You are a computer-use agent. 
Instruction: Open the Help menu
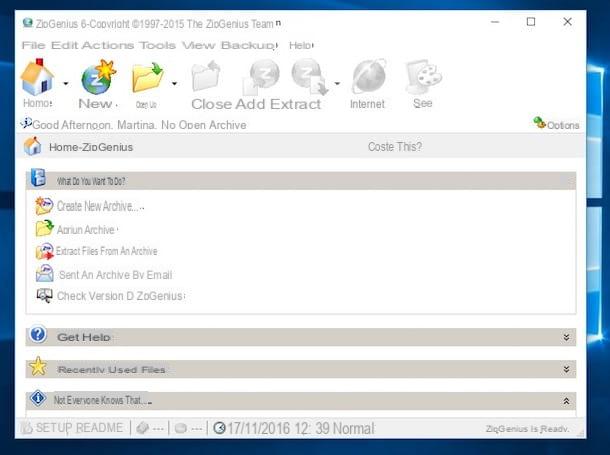click(x=301, y=46)
